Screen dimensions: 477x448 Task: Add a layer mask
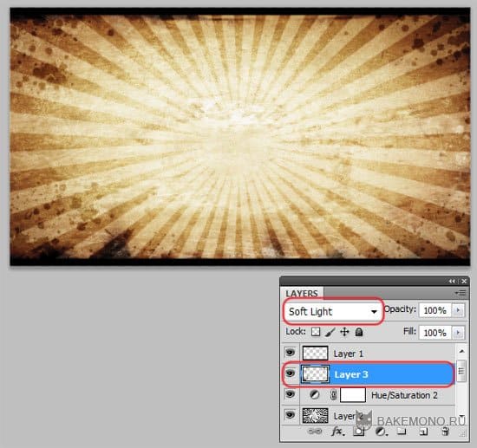(x=358, y=432)
